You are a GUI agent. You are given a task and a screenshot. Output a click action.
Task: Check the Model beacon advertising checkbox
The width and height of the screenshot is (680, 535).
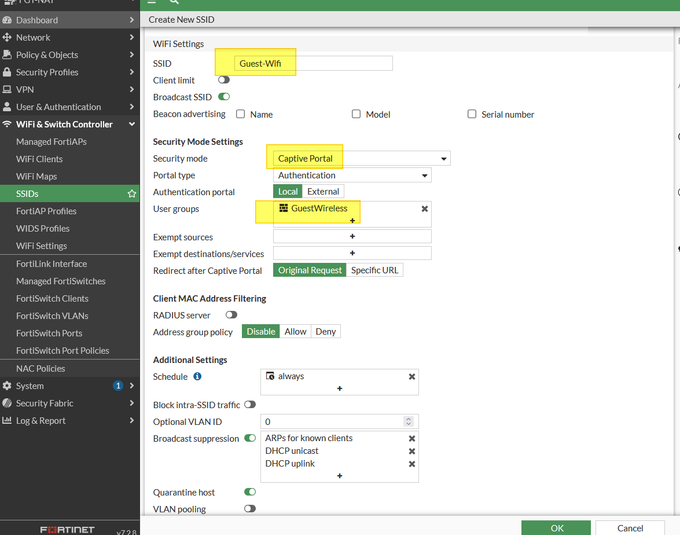click(356, 115)
